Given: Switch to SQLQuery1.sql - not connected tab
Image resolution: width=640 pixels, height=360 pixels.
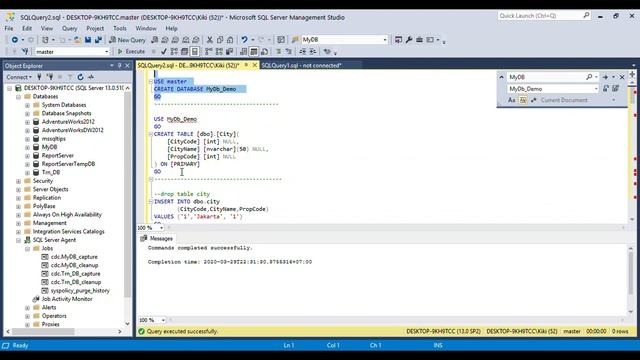Looking at the screenshot, I should click(x=301, y=65).
